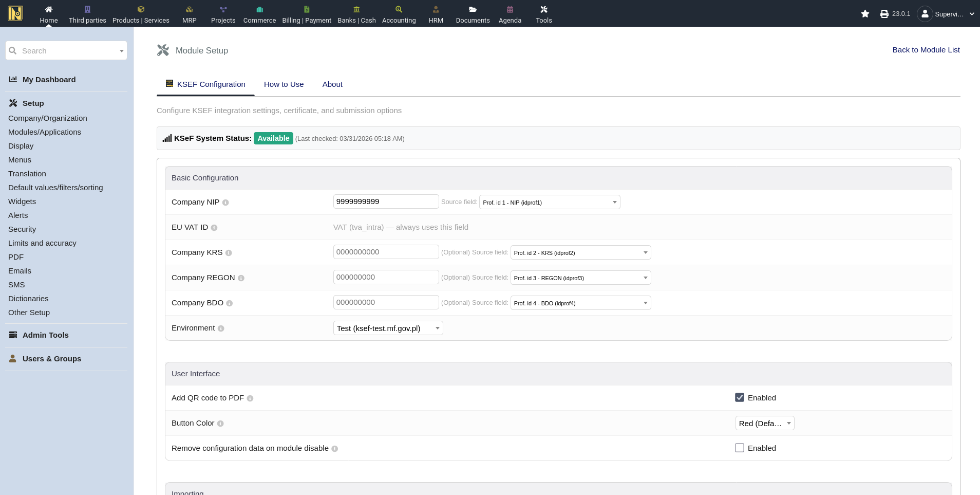Image resolution: width=980 pixels, height=495 pixels.
Task: Go back to Module List
Action: pos(926,50)
